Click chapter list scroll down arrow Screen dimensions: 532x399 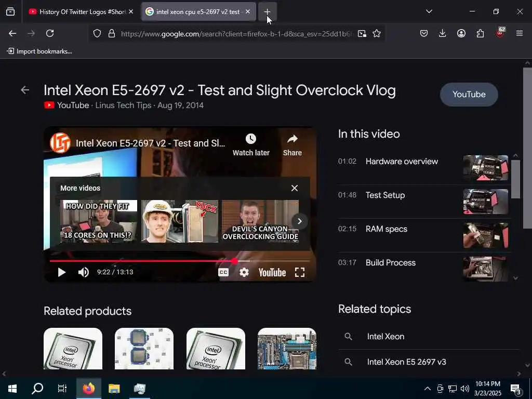tap(515, 278)
